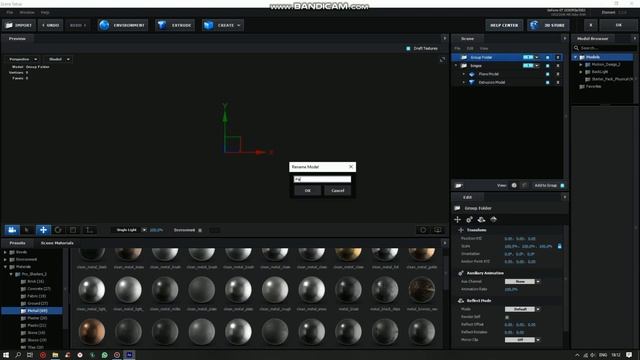Select the Concrete material folder
Viewport: 640px width, 360px height.
[36, 289]
